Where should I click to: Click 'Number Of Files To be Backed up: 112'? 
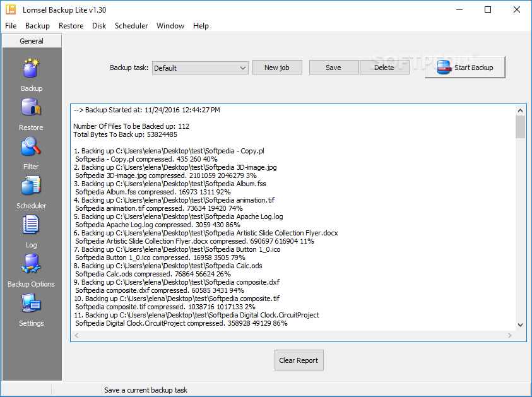pyautogui.click(x=131, y=126)
